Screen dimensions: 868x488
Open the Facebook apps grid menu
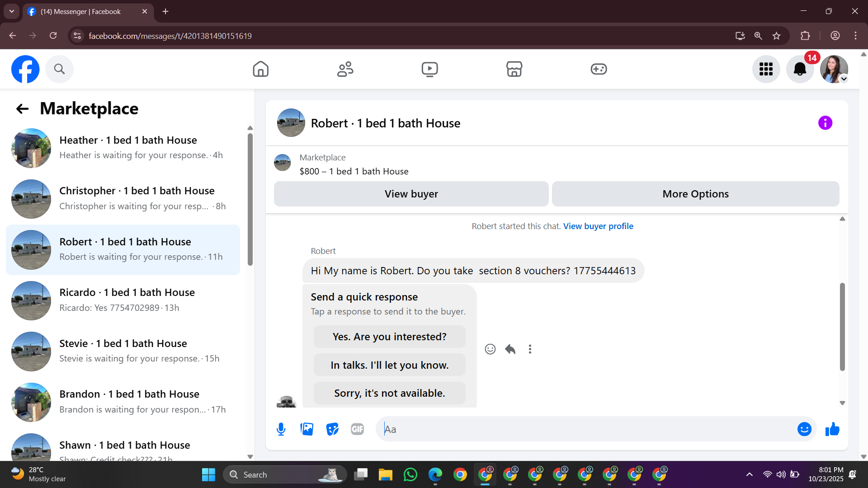pos(766,69)
